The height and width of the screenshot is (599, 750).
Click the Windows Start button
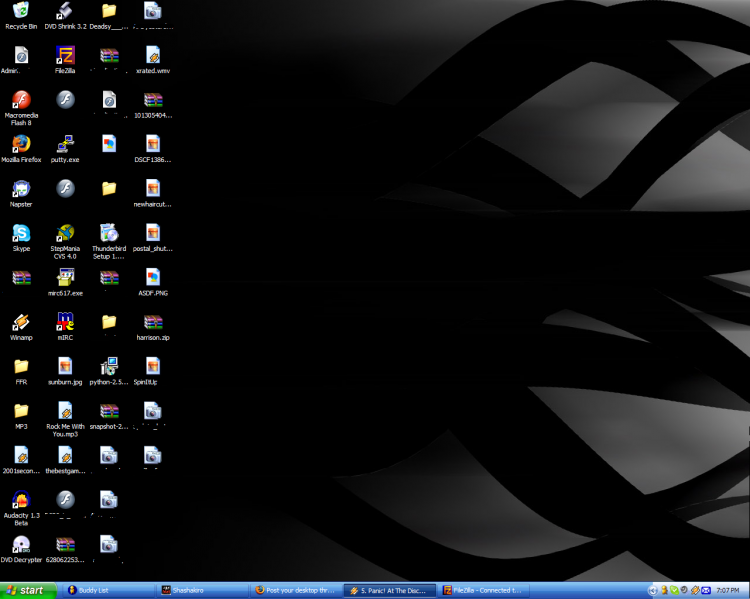(x=26, y=590)
